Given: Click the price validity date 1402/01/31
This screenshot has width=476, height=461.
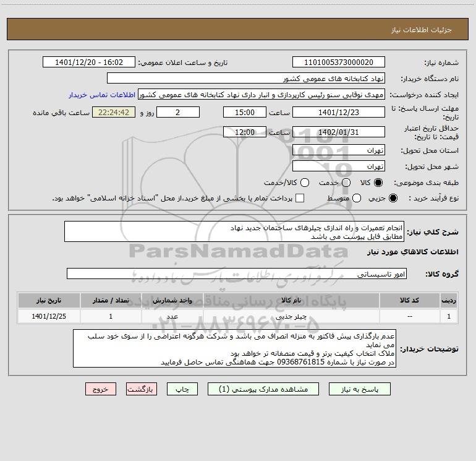Looking at the screenshot, I should pyautogui.click(x=339, y=132).
